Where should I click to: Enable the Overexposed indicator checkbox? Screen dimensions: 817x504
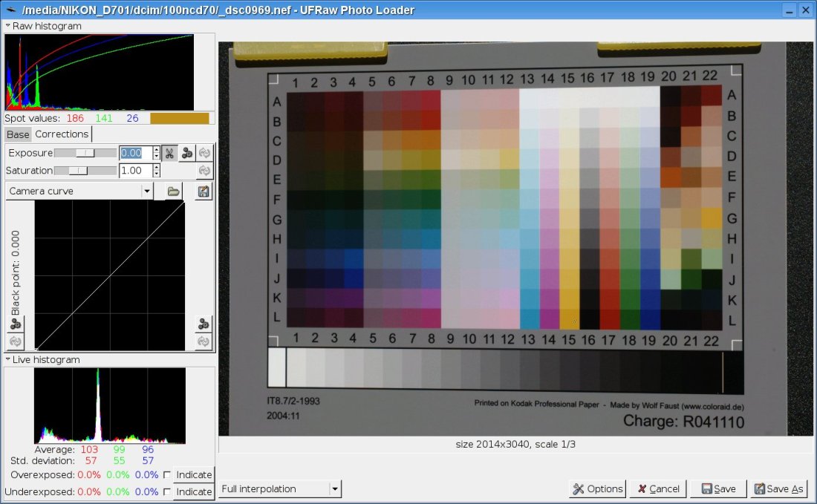pos(167,475)
